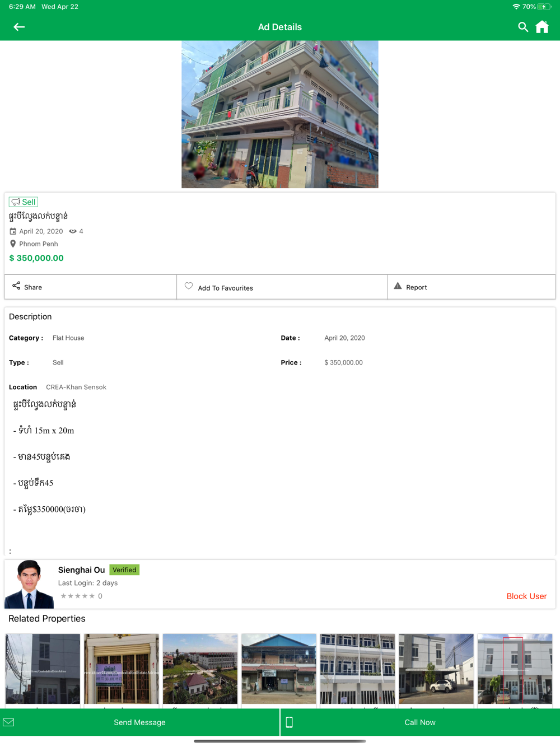The width and height of the screenshot is (560, 747).
Task: Tap the Verified badge
Action: pos(124,570)
